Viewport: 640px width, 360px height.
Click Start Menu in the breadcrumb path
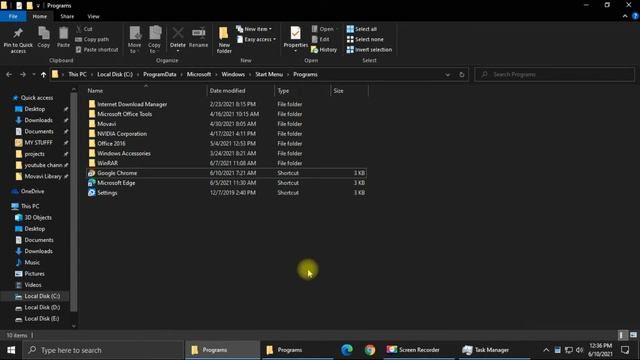[269, 74]
